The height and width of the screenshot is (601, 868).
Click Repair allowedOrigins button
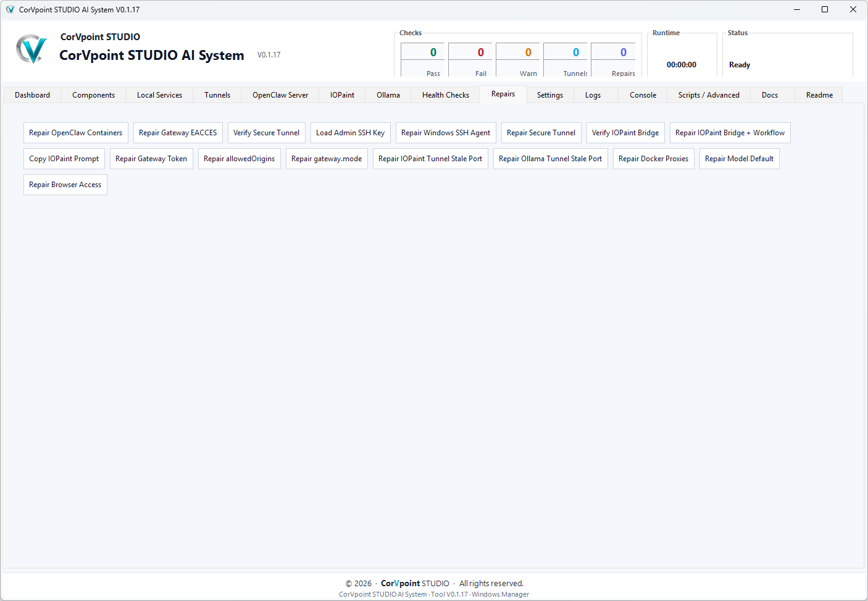240,159
